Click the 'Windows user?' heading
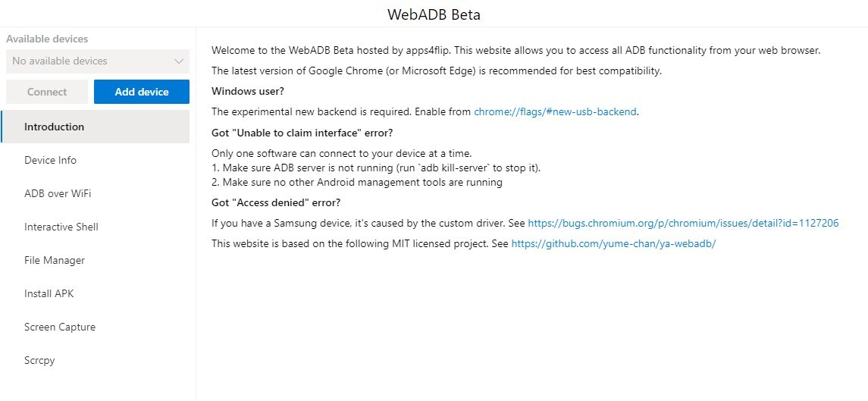 click(248, 91)
